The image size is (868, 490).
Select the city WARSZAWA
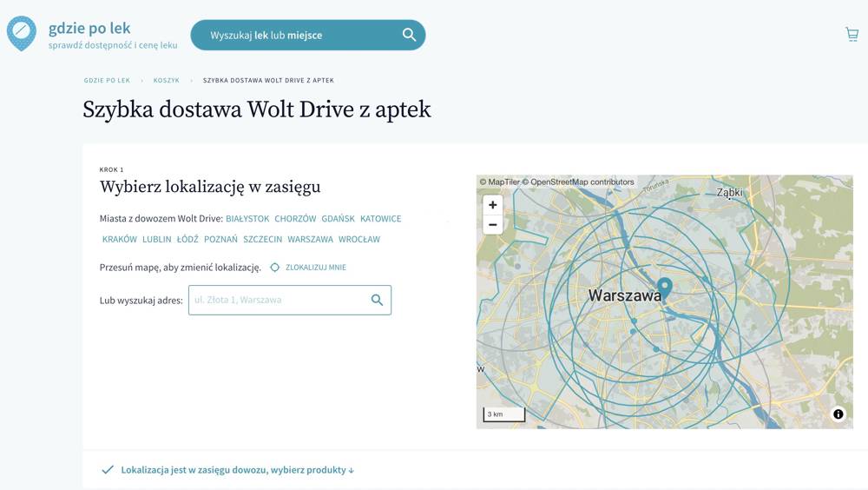click(x=311, y=240)
